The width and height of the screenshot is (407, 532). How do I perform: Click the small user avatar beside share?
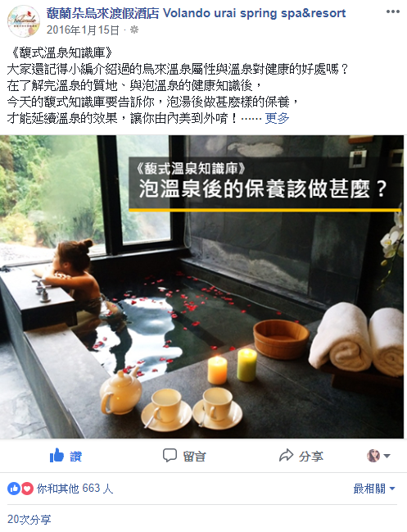tap(373, 456)
